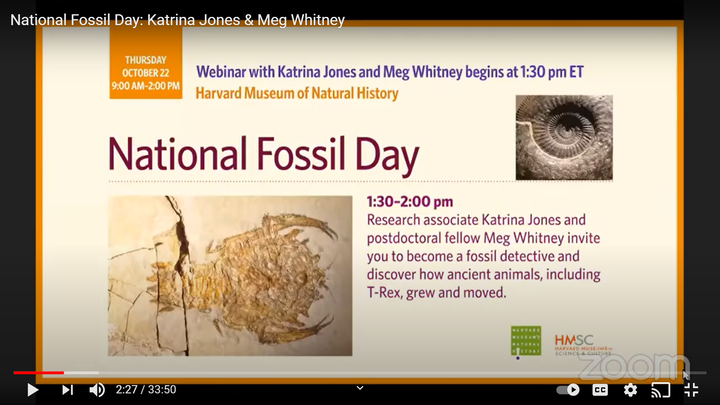Toggle the autoplay switch
720x405 pixels.
(568, 390)
